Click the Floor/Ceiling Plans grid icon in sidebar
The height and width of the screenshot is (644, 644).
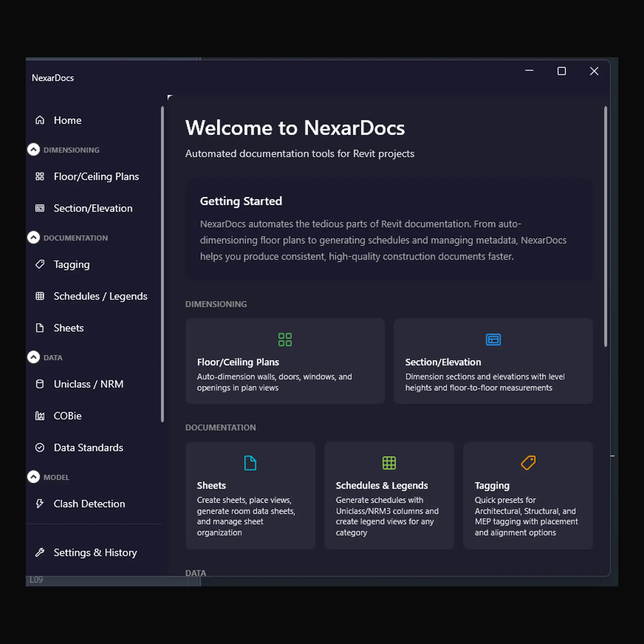coord(40,176)
